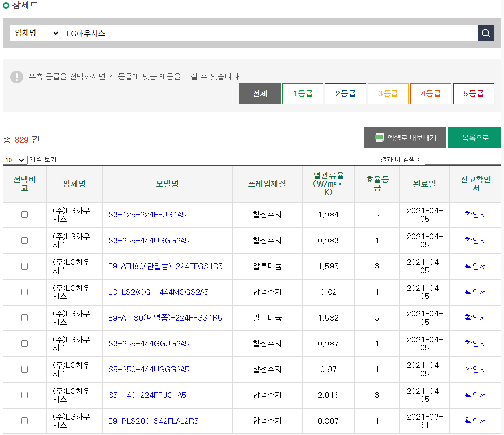Viewport: 504px width, 435px height.
Task: Select the 전체 grade filter tab
Action: (x=259, y=94)
